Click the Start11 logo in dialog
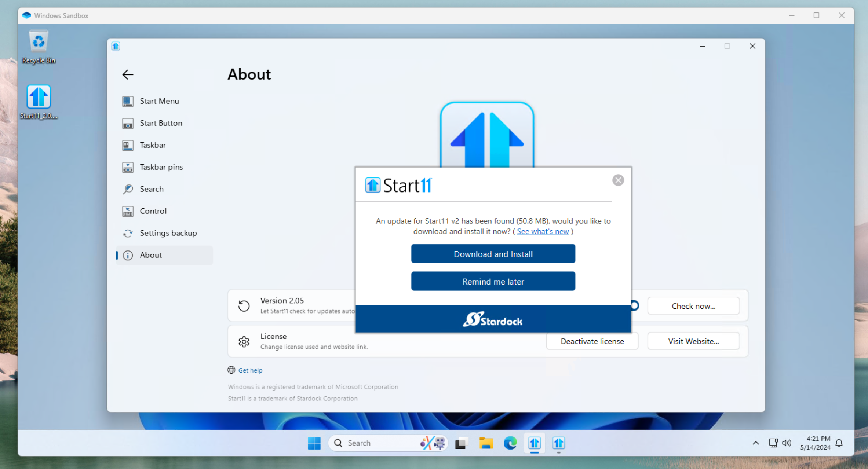This screenshot has height=469, width=868. (x=398, y=185)
